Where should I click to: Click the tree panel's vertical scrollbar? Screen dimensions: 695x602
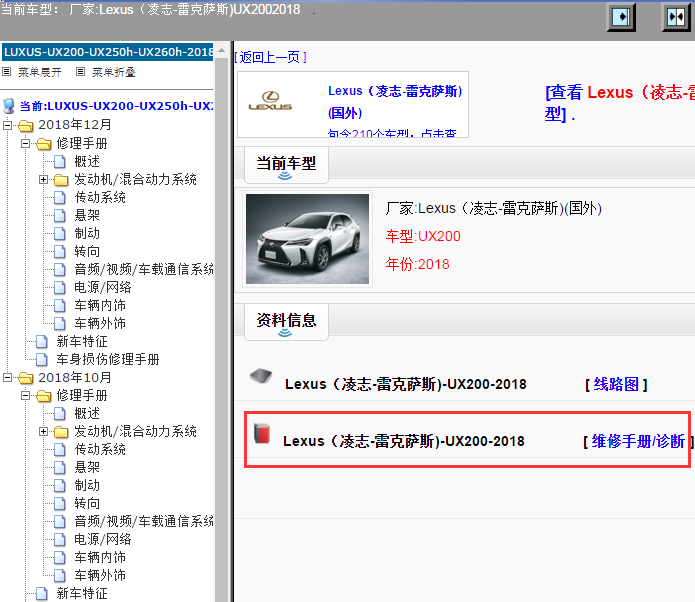click(222, 328)
